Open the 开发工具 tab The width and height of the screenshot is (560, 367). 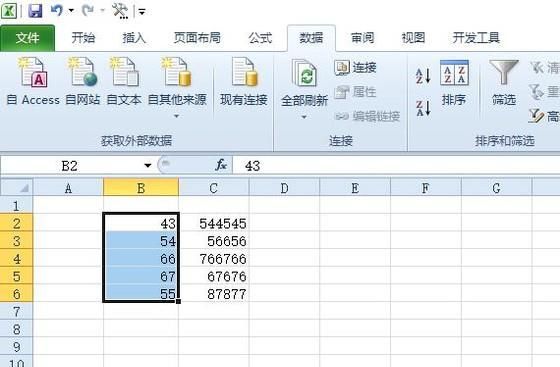[476, 37]
